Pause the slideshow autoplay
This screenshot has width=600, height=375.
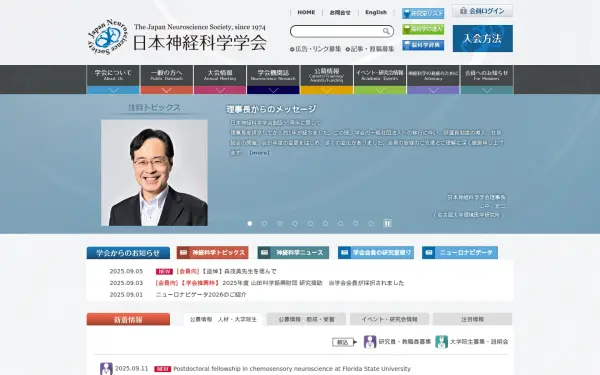click(387, 223)
